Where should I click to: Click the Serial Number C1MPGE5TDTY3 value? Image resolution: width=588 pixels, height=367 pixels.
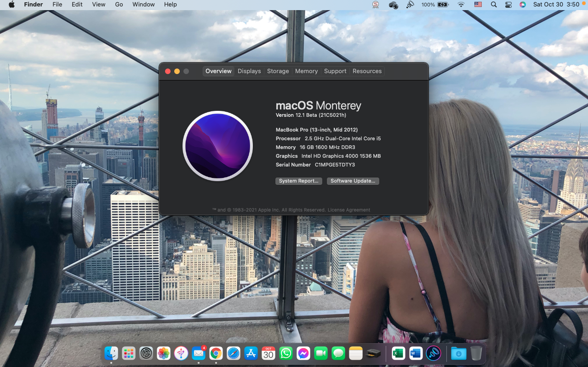(335, 165)
